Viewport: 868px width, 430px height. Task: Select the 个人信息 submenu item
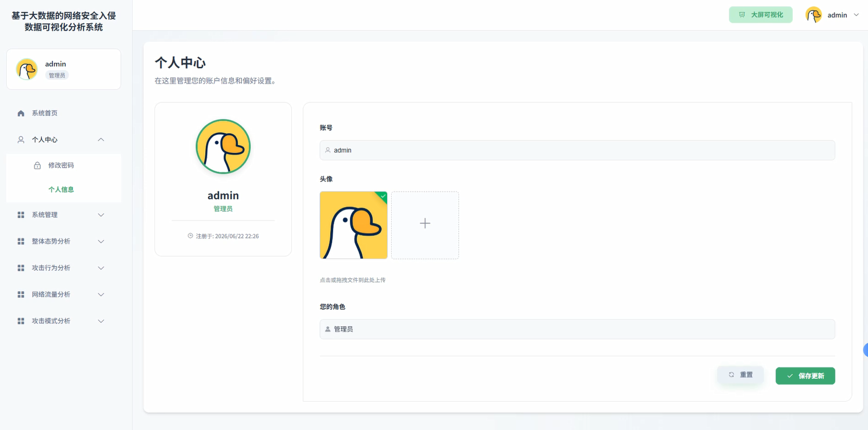click(x=64, y=189)
